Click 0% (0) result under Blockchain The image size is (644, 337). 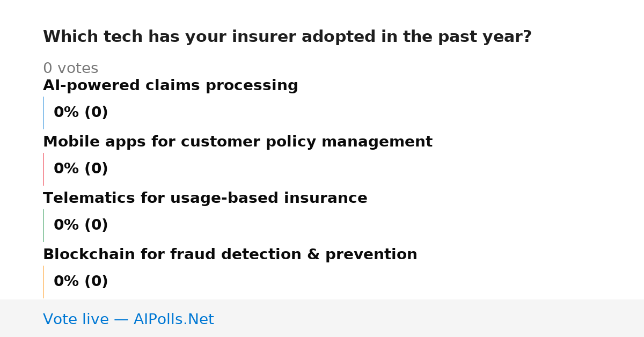(80, 282)
